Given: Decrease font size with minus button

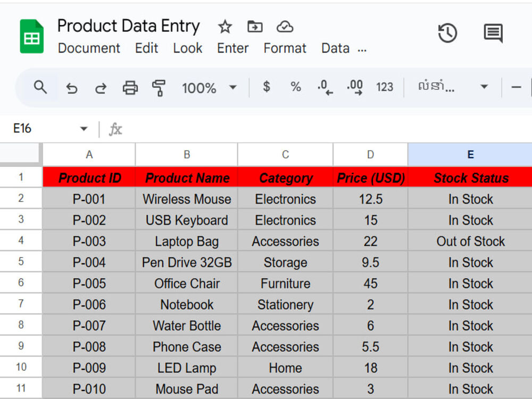Looking at the screenshot, I should tap(516, 87).
